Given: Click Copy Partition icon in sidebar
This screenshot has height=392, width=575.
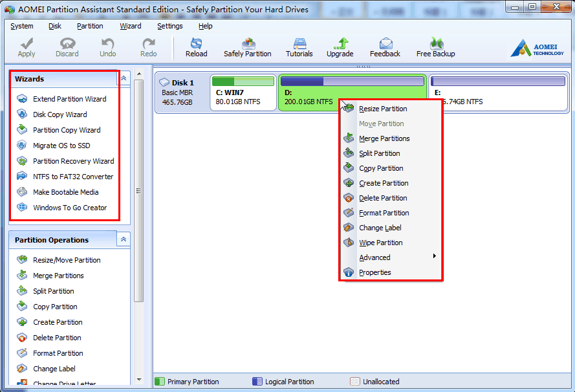Looking at the screenshot, I should coord(22,306).
